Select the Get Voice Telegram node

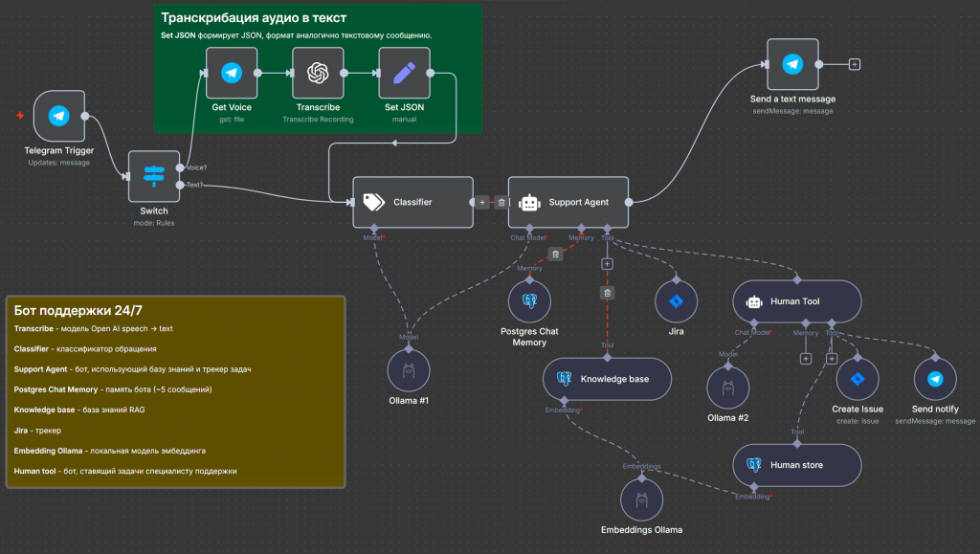pyautogui.click(x=232, y=73)
